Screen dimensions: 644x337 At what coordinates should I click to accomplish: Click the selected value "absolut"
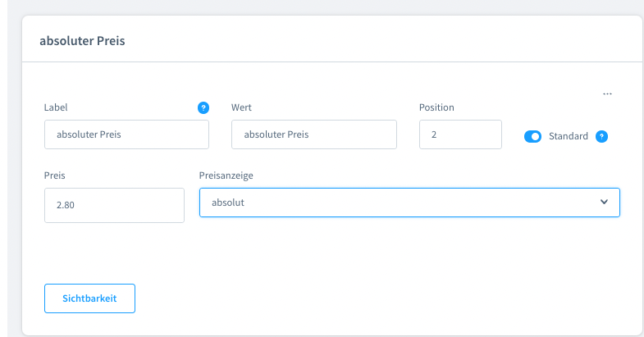[x=228, y=202]
